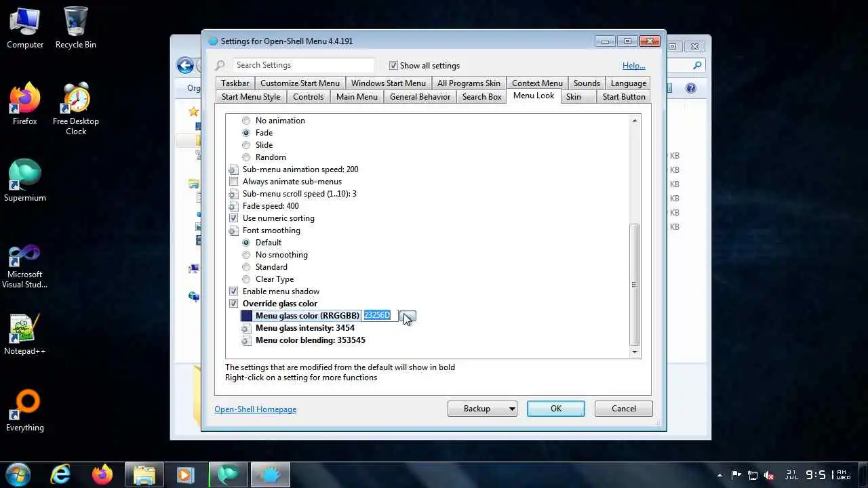Show hidden tray icons arrow
This screenshot has width=868, height=488.
720,475
